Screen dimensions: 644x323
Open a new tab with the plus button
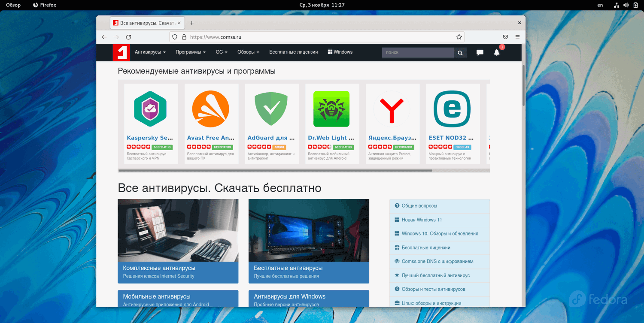coord(192,23)
